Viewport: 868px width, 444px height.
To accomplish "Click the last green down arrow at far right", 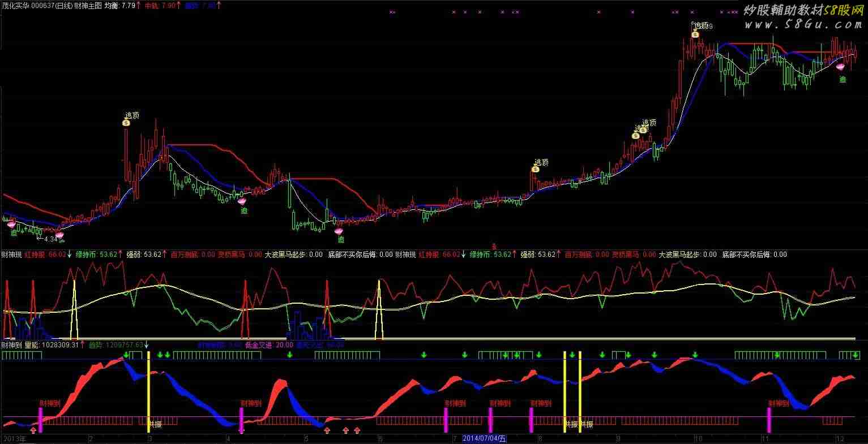I will point(856,355).
